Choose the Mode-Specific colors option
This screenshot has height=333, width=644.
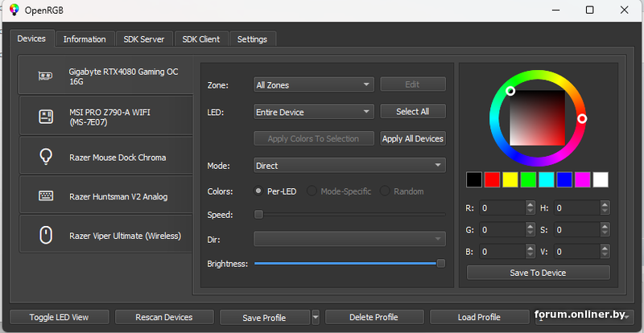pyautogui.click(x=312, y=191)
